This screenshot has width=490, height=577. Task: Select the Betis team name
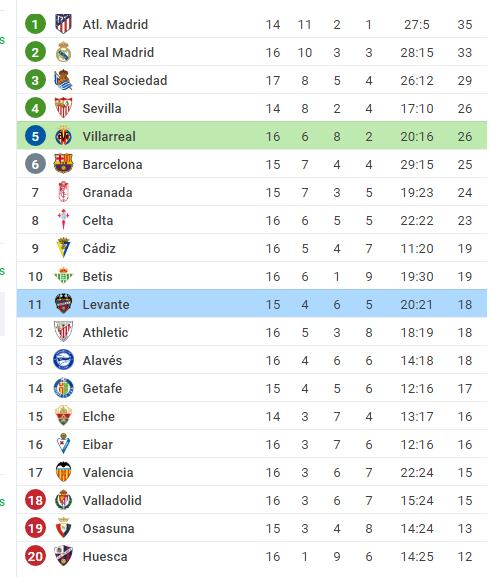click(x=97, y=276)
